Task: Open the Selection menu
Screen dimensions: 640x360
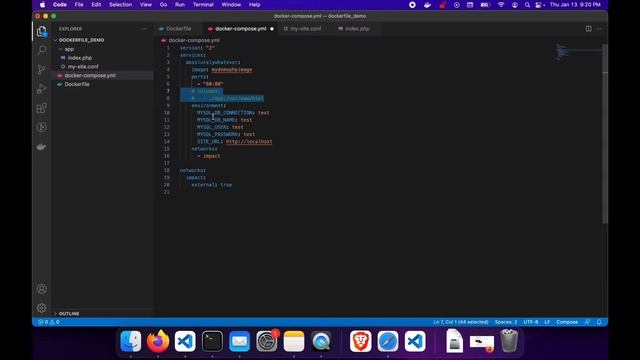Action: [120, 5]
